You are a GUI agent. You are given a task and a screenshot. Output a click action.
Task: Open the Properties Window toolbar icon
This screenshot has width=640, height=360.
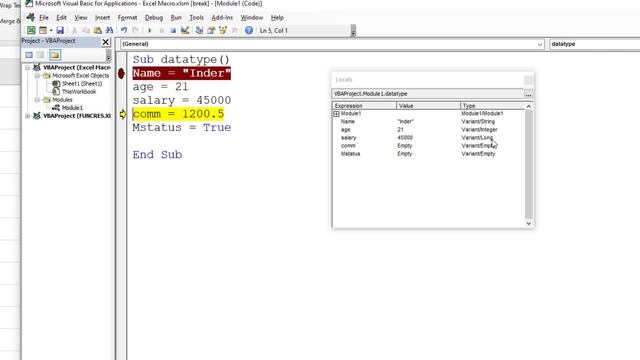211,30
